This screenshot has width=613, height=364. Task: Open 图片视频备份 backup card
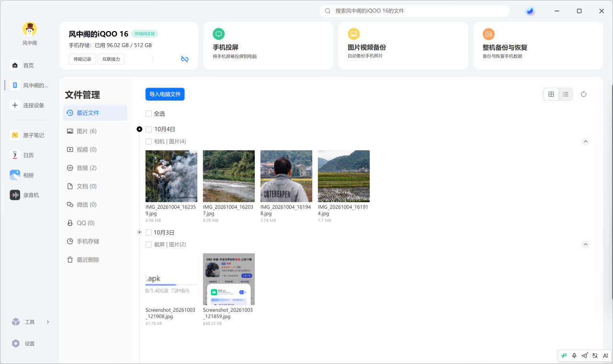coord(403,45)
